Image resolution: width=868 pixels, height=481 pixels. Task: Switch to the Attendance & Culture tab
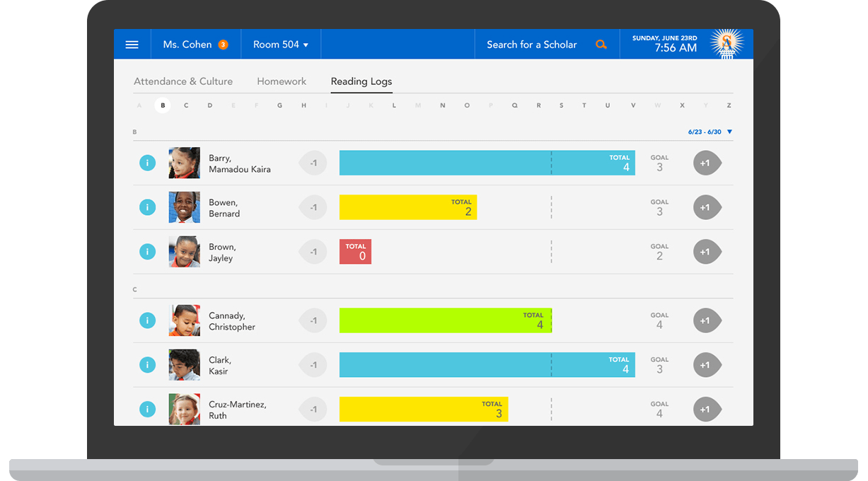pyautogui.click(x=183, y=81)
